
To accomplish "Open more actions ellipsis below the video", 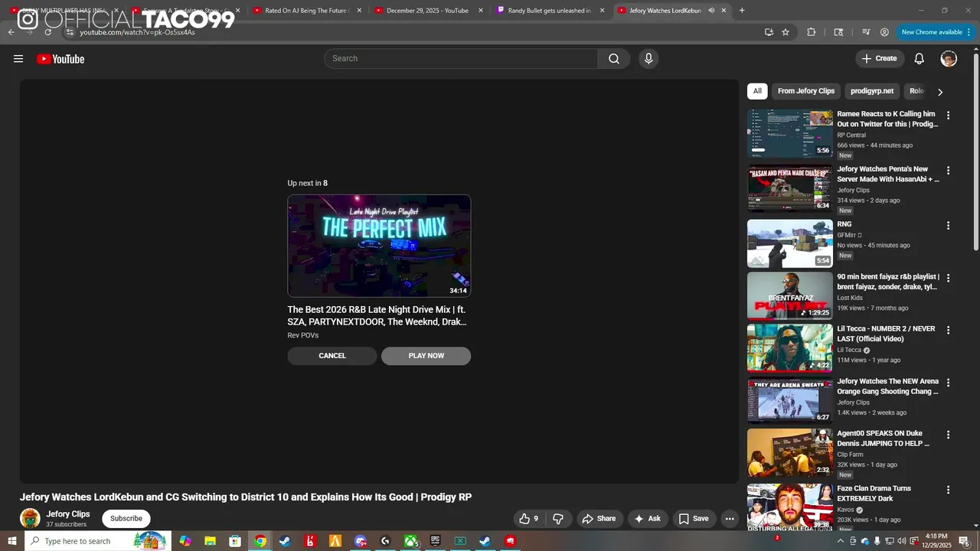I will pos(730,519).
